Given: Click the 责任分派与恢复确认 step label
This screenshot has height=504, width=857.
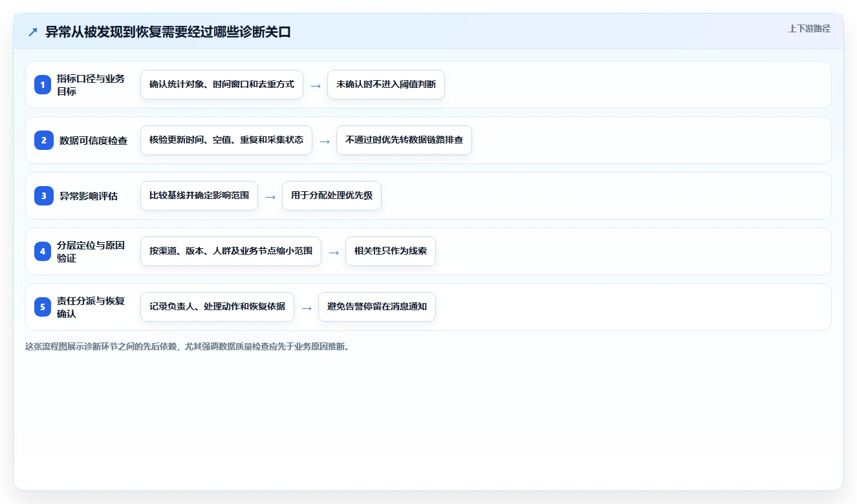Looking at the screenshot, I should click(x=91, y=307).
